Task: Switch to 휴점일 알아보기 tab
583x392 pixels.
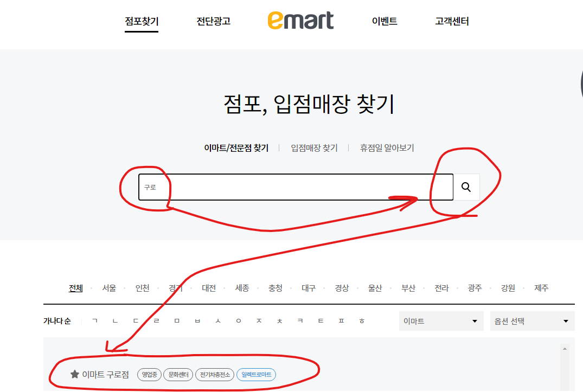Action: click(x=387, y=148)
